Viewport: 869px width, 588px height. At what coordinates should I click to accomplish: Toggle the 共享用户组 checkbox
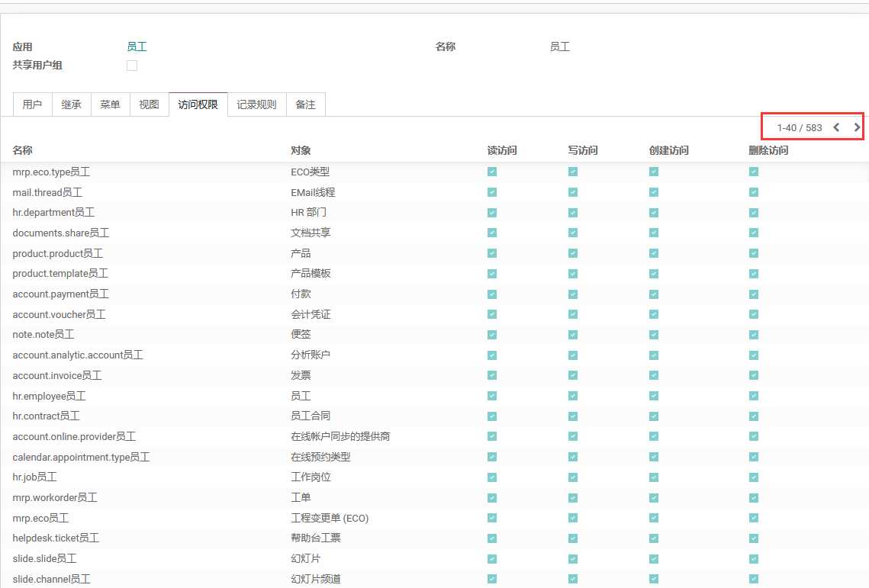[132, 66]
